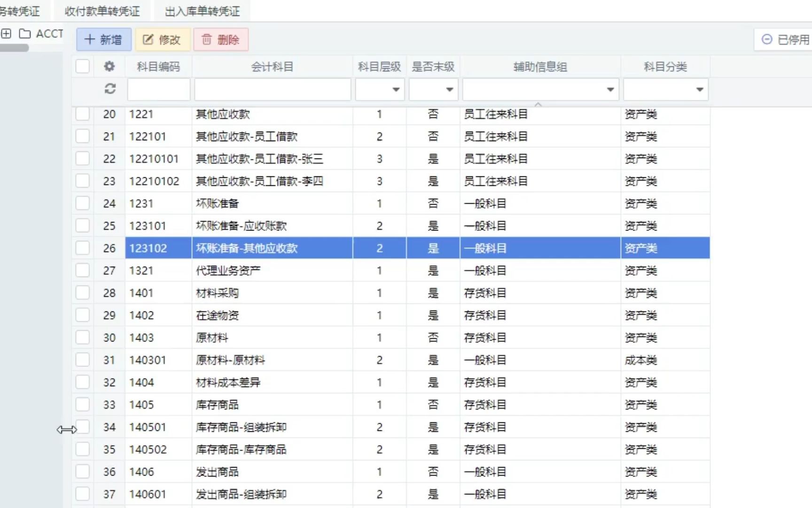Check the row 20 checkbox for 其他应收款
812x508 pixels.
(83, 114)
